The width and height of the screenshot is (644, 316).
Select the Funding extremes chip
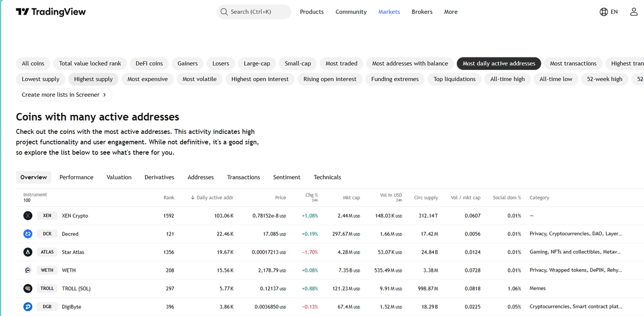click(395, 79)
